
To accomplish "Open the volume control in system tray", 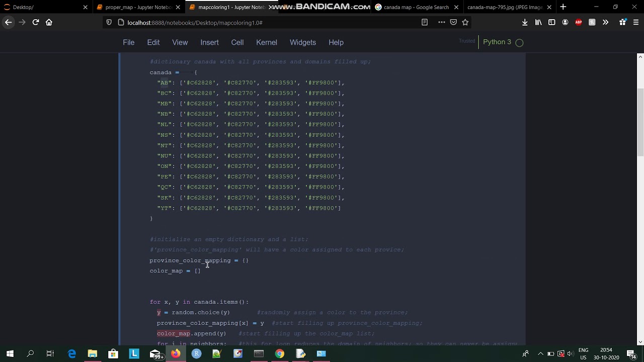I will coord(571,353).
